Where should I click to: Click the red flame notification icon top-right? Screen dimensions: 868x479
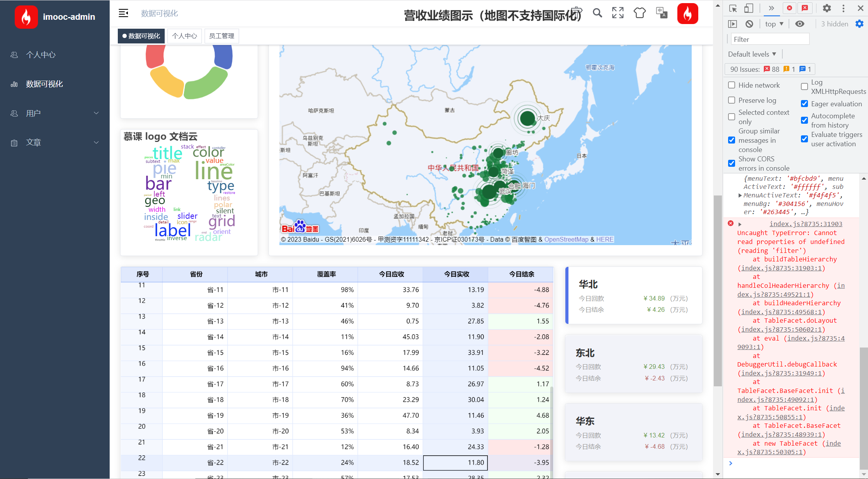[688, 14]
